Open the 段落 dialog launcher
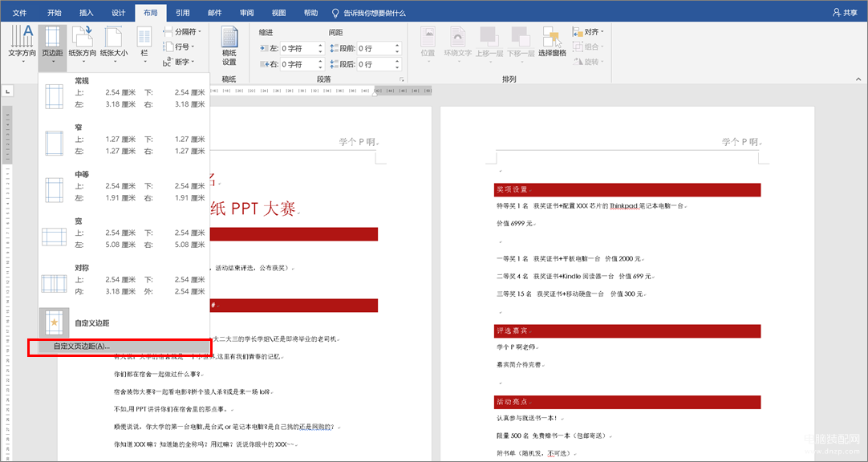 402,79
